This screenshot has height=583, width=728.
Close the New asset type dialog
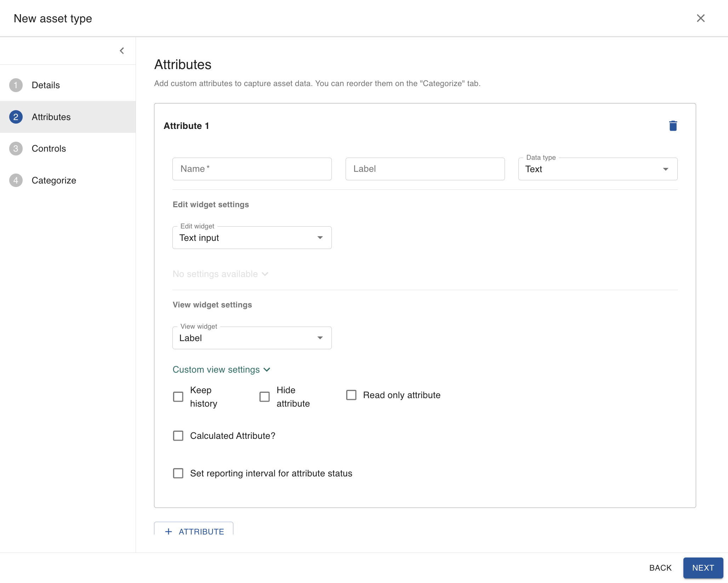700,18
